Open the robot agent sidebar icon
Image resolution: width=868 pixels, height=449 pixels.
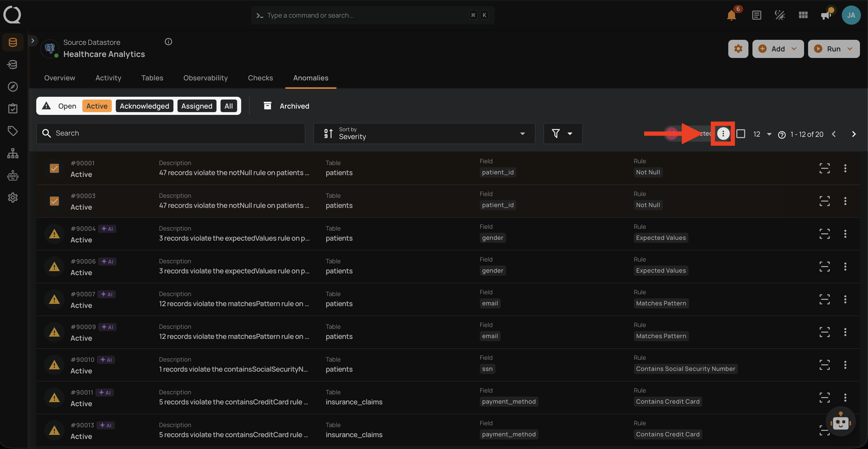click(x=13, y=175)
